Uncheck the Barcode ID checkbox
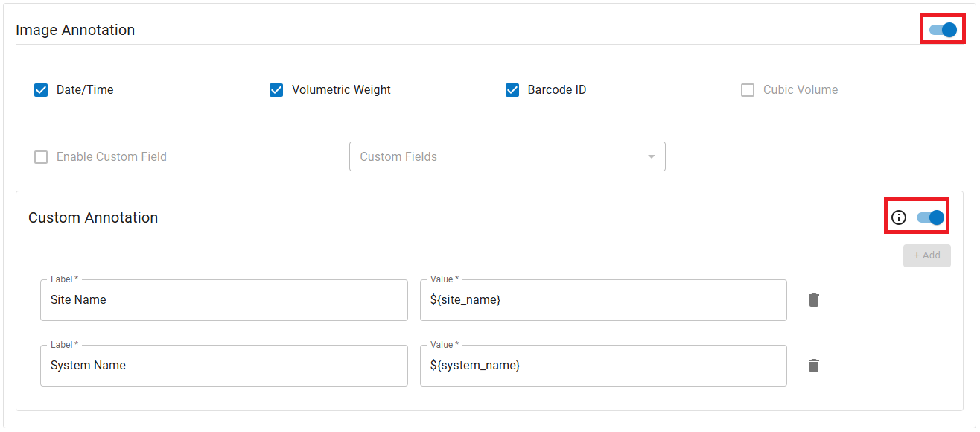Viewport: 980px width, 432px height. (x=512, y=90)
